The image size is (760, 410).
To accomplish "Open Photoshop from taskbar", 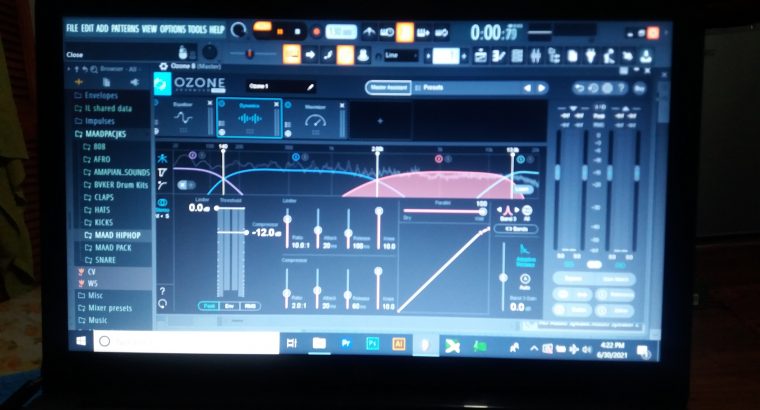I will 372,344.
